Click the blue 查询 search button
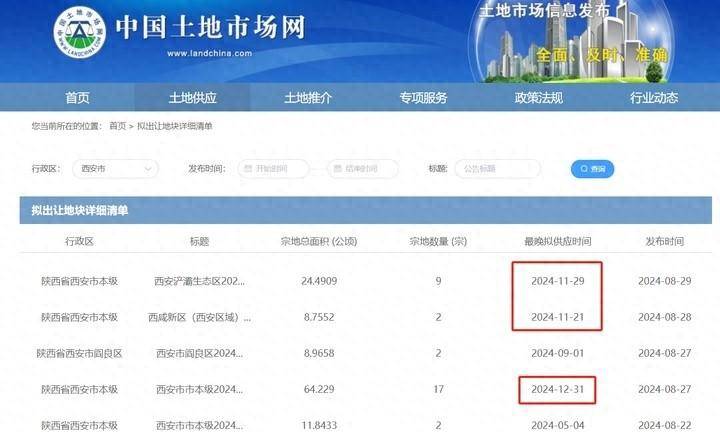The width and height of the screenshot is (720, 439). 592,169
